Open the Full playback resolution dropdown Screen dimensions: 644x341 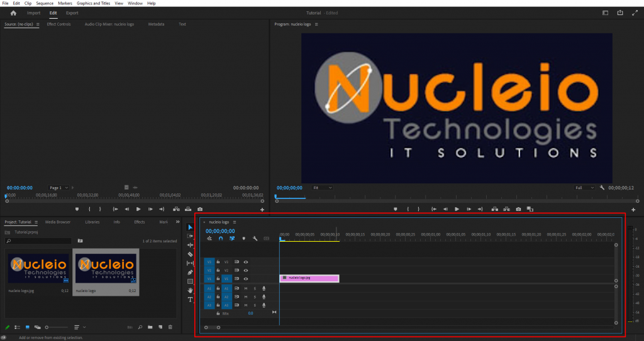pos(584,188)
